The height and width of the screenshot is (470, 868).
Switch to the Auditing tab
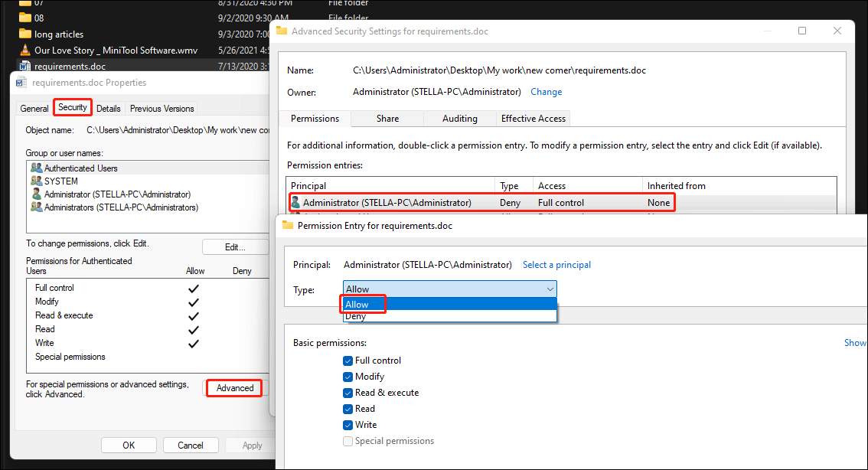tap(459, 119)
